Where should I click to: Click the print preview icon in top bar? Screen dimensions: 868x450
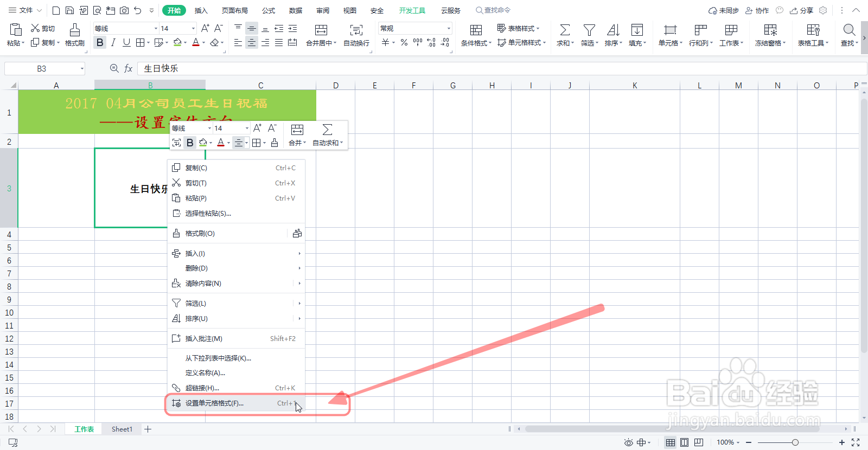(97, 10)
